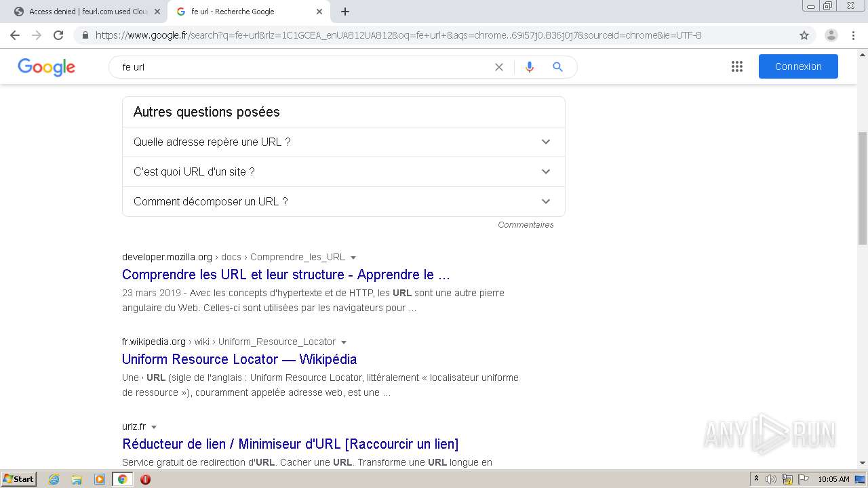Open a new tab with the plus button

[345, 12]
